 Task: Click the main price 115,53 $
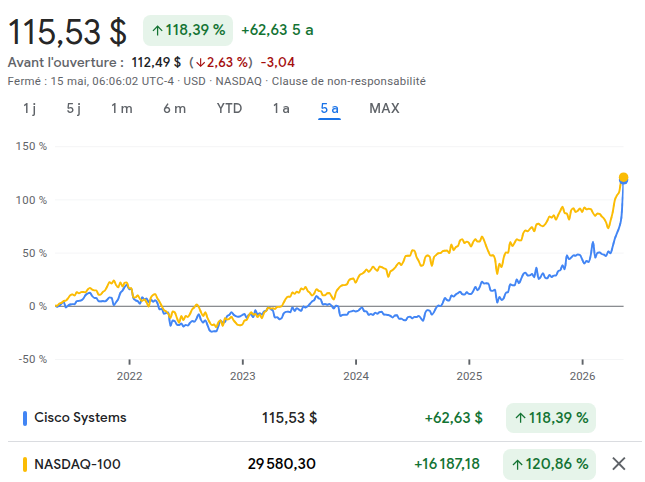[x=67, y=32]
